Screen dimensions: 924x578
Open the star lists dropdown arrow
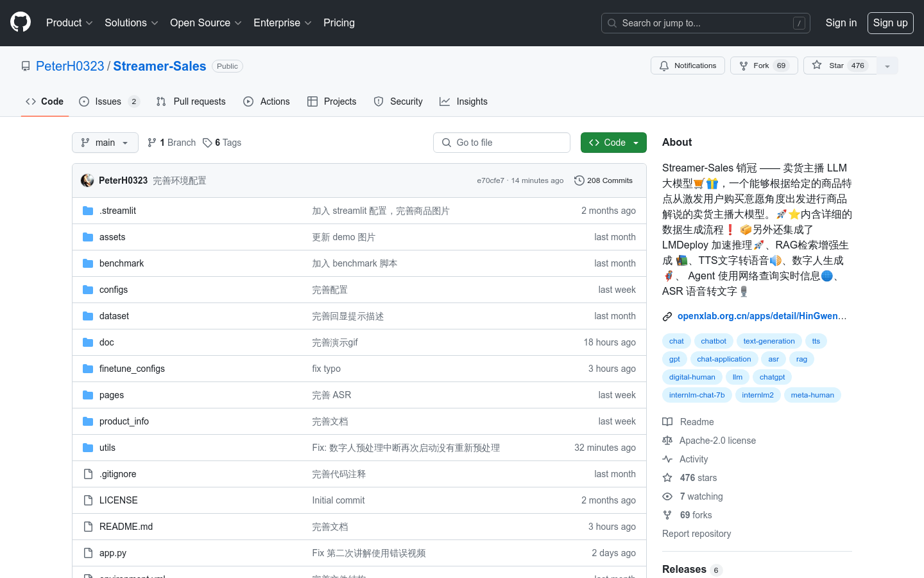pyautogui.click(x=887, y=66)
